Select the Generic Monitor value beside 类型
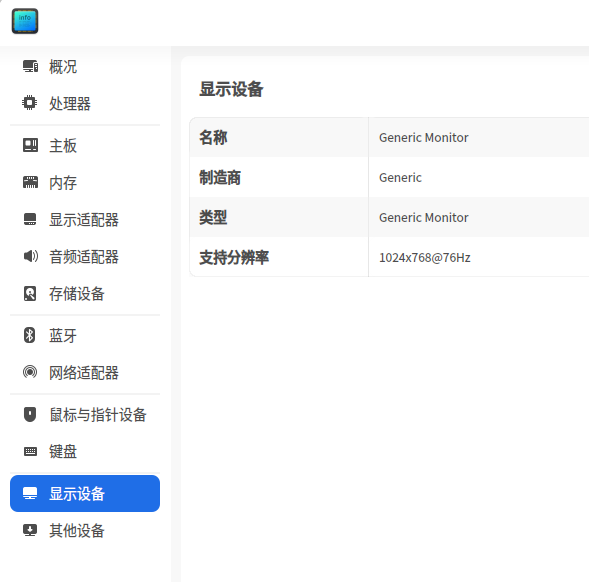 [x=423, y=218]
